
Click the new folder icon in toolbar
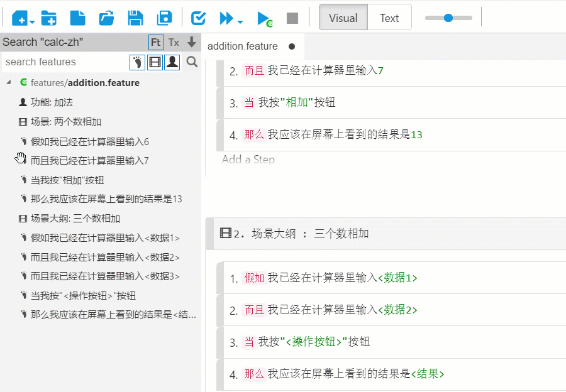click(48, 18)
